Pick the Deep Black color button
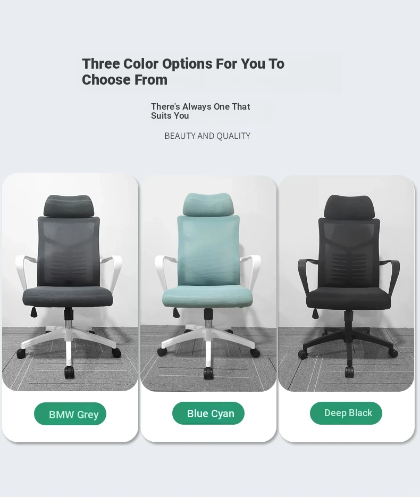Viewport: 420px width, 504px height. pyautogui.click(x=346, y=413)
